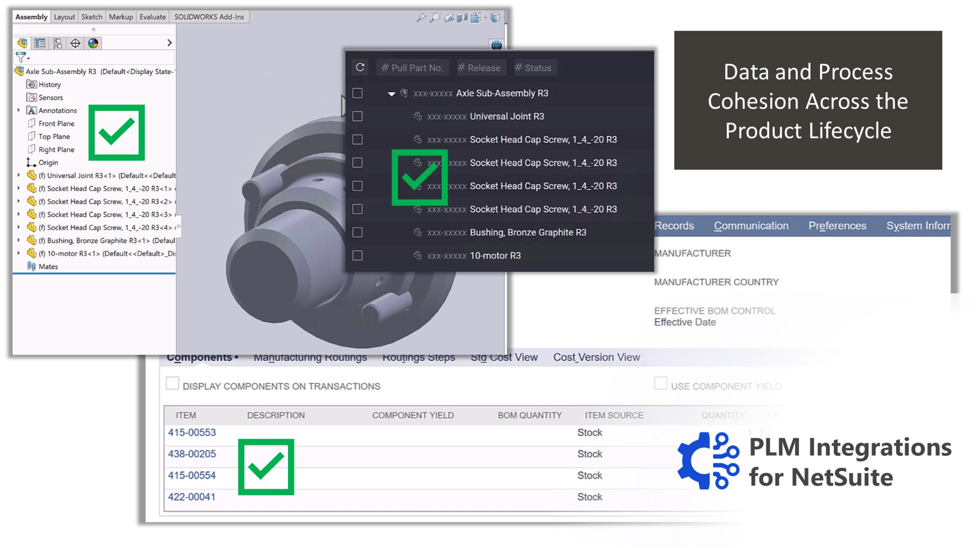Click the Section View icon
This screenshot has width=980, height=548.
462,18
